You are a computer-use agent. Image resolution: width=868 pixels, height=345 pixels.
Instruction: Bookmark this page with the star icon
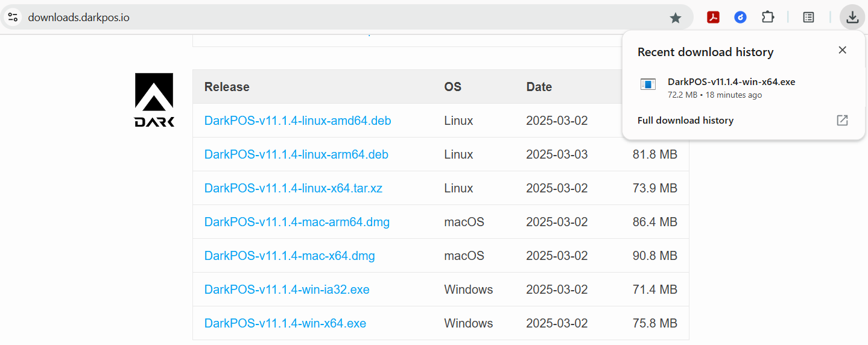pos(676,18)
